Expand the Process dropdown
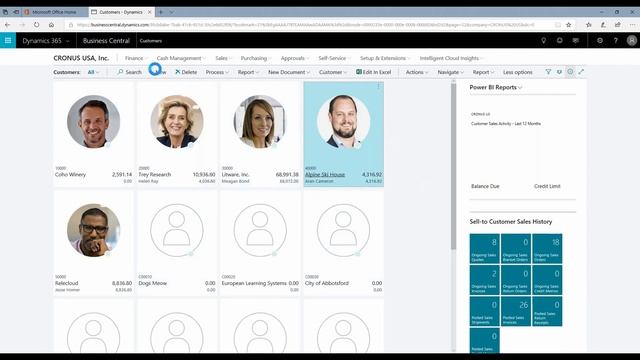 [217, 72]
